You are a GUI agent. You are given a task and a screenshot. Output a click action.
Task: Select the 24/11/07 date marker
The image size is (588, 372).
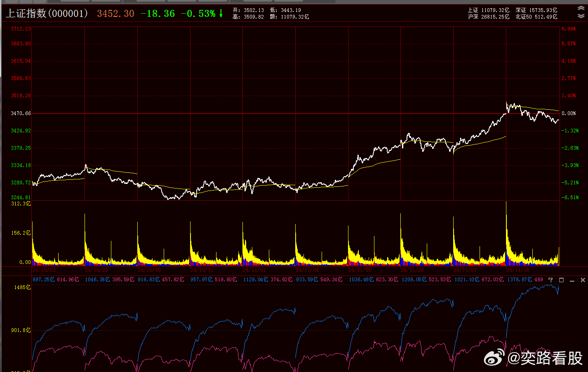pyautogui.click(x=465, y=270)
